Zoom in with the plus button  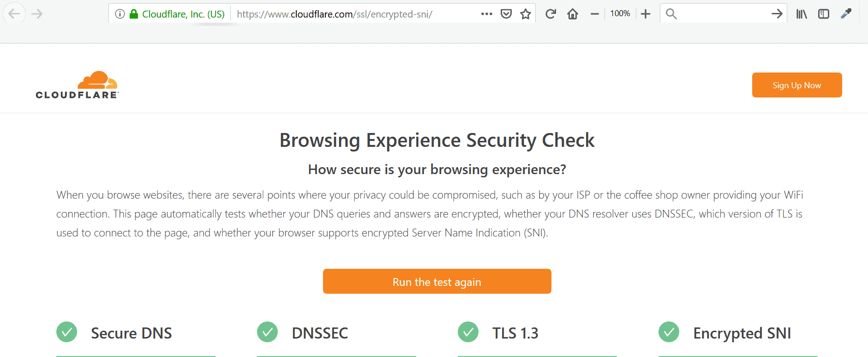coord(646,14)
